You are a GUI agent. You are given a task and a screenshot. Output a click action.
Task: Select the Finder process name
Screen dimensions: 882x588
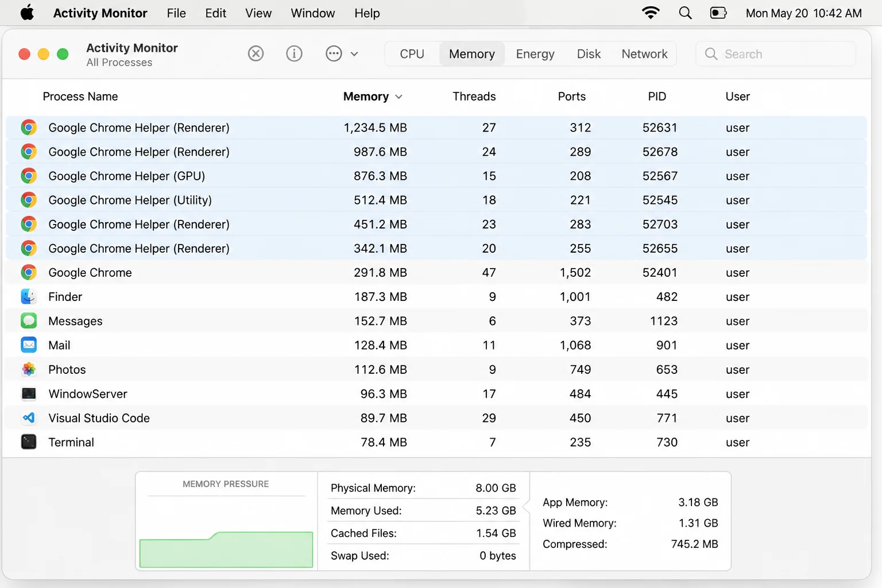pos(65,297)
